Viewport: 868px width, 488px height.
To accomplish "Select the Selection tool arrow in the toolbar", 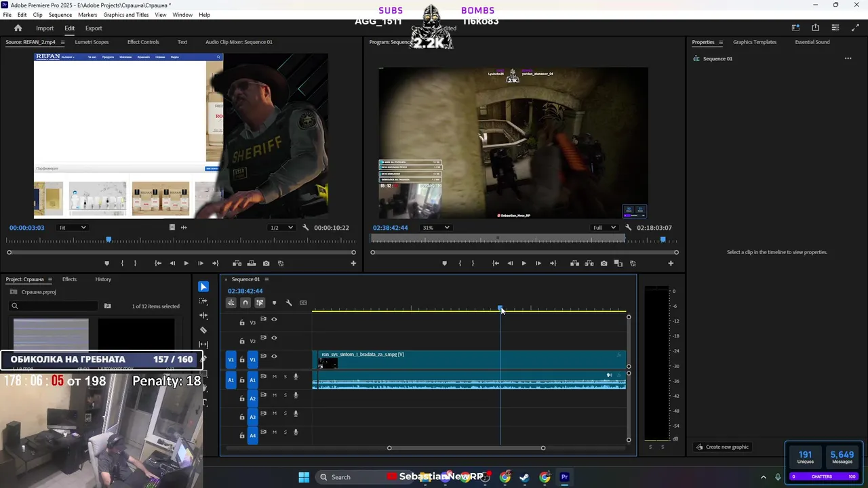I will 203,287.
